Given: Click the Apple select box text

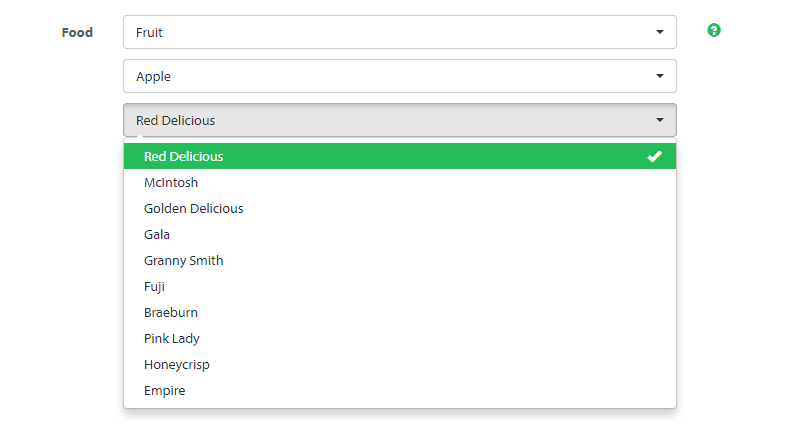Looking at the screenshot, I should tap(153, 77).
